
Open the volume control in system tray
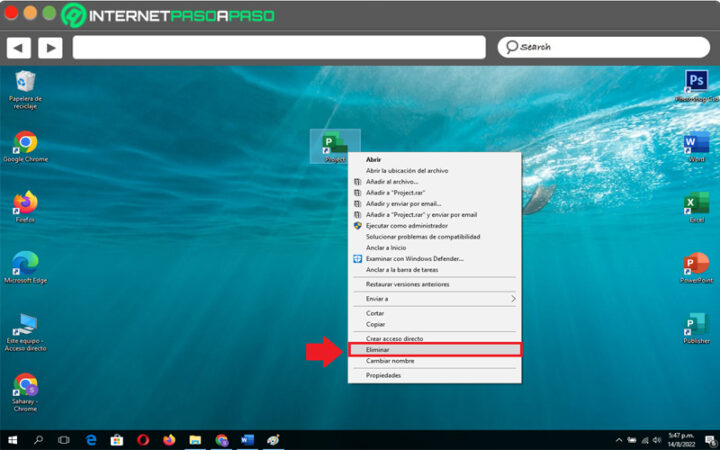[x=657, y=440]
